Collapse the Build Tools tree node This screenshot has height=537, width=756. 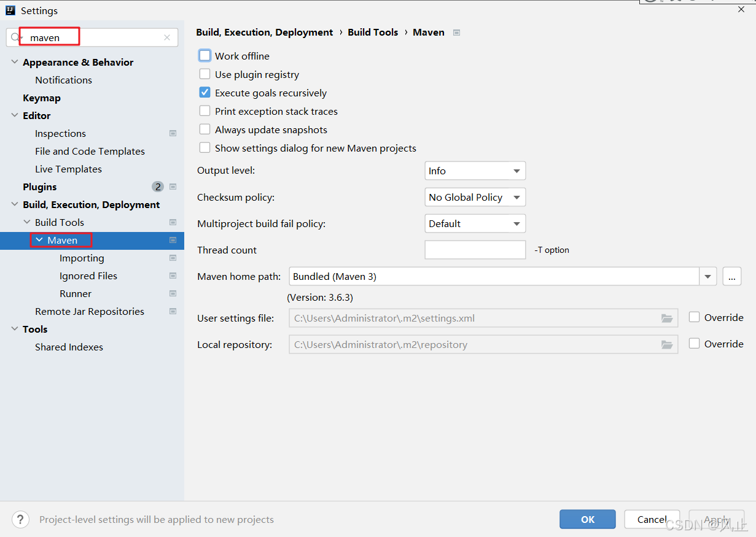point(27,222)
